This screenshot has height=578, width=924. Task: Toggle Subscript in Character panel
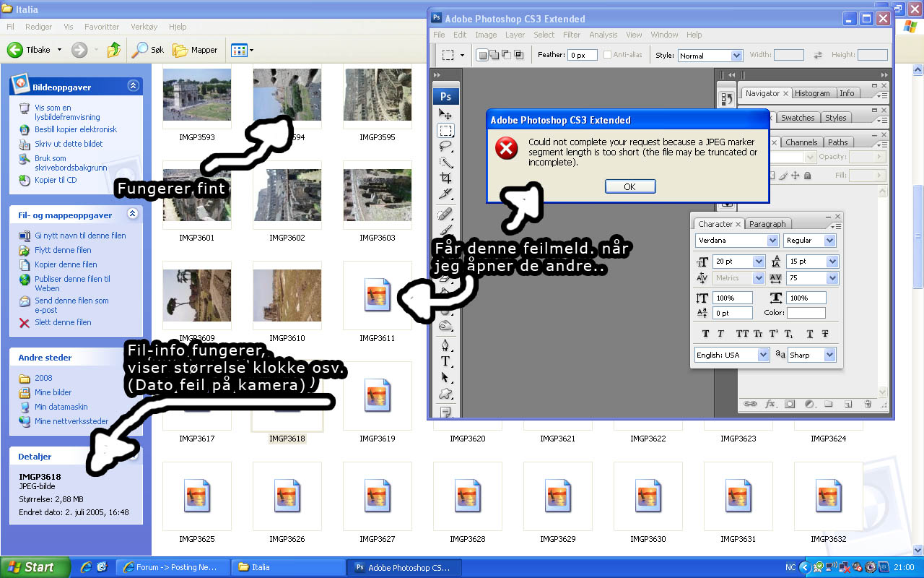point(789,334)
